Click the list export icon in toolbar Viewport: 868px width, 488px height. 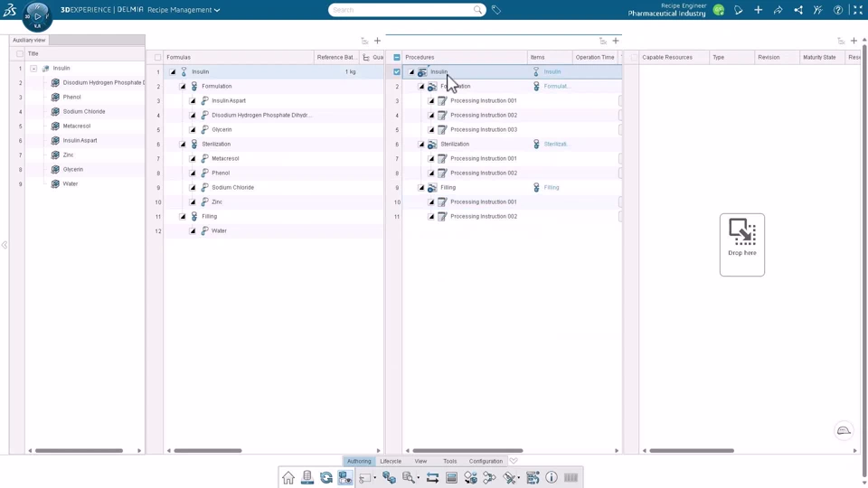point(533,477)
